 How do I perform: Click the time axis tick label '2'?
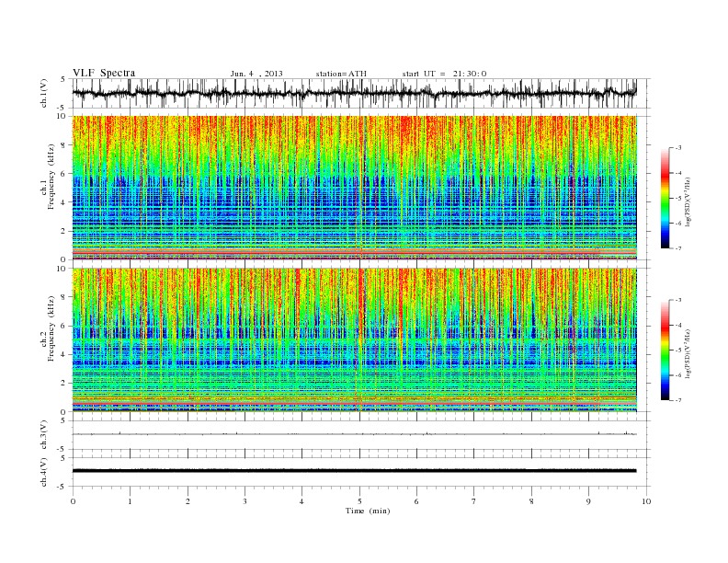(188, 501)
